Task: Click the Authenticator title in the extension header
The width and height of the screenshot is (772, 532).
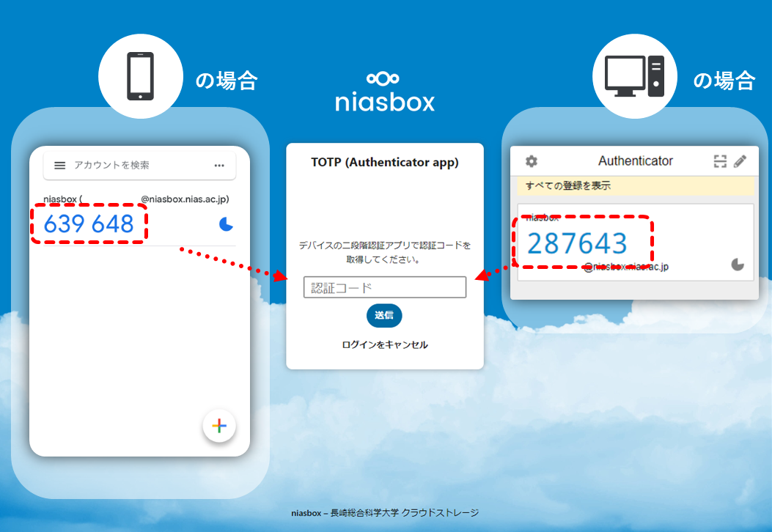Action: pyautogui.click(x=635, y=161)
